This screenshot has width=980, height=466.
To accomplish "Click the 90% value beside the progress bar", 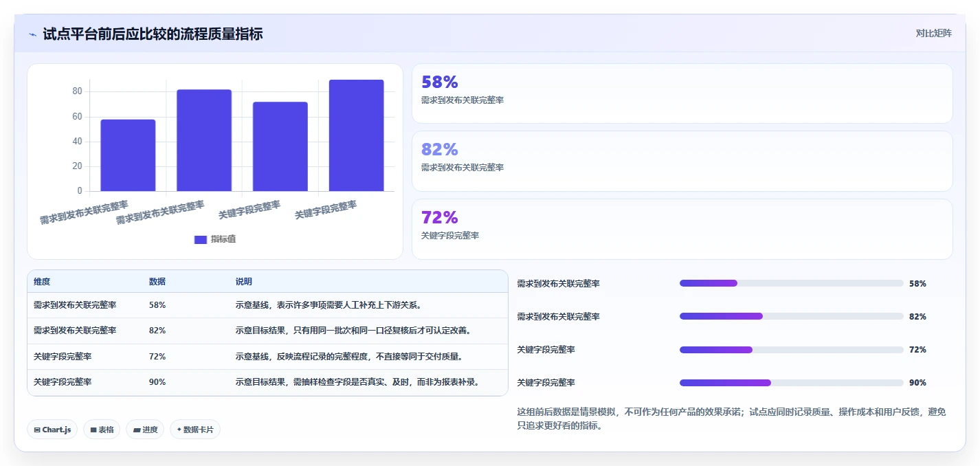I will [917, 383].
